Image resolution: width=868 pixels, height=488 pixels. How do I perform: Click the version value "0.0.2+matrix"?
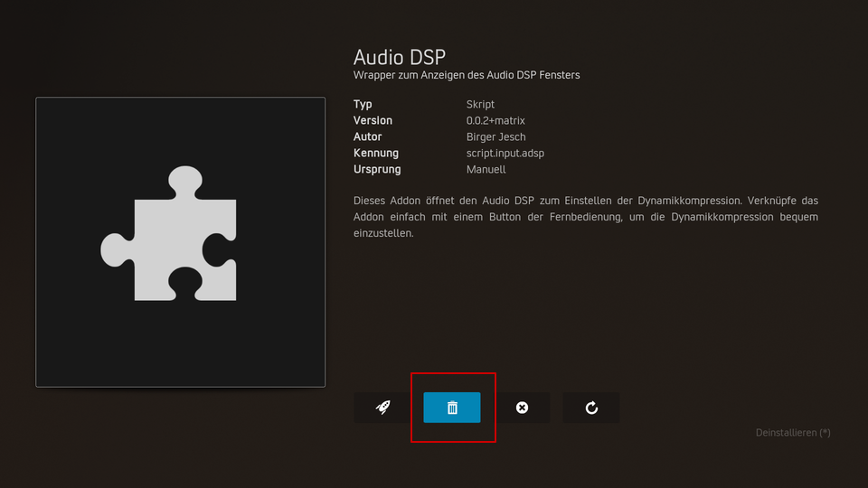[495, 120]
